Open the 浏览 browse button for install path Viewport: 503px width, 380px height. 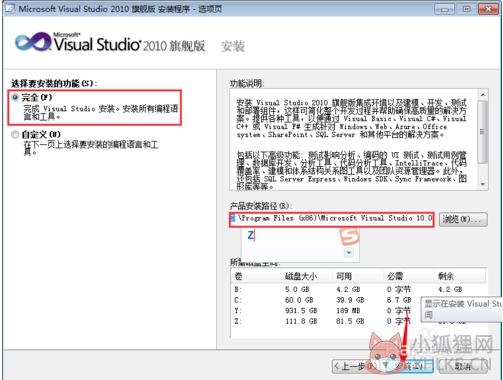click(463, 219)
